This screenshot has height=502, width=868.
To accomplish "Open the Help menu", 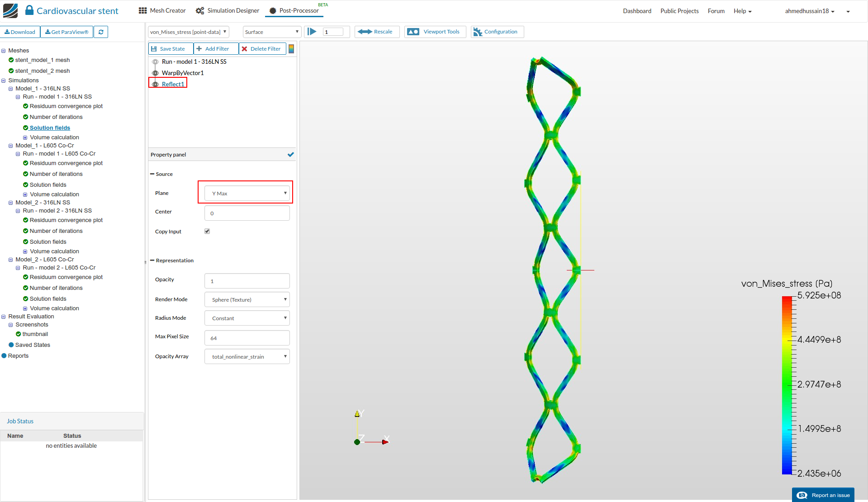I will click(x=742, y=11).
